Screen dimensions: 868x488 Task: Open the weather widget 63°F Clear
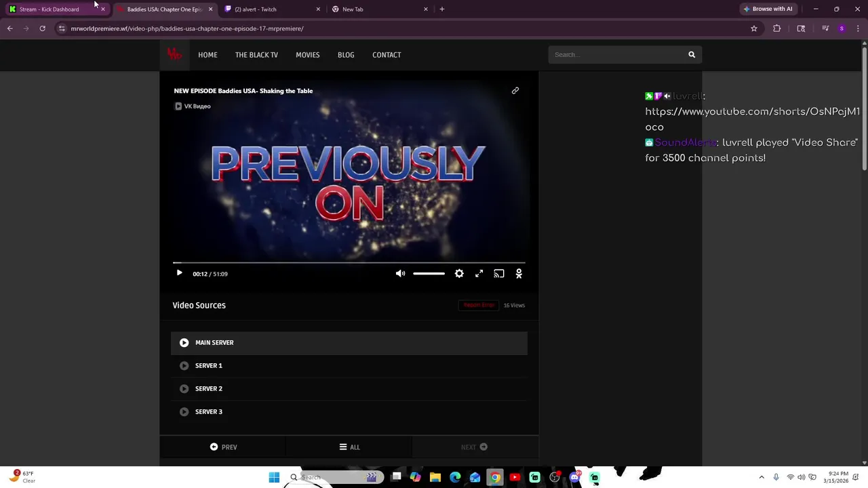(22, 477)
